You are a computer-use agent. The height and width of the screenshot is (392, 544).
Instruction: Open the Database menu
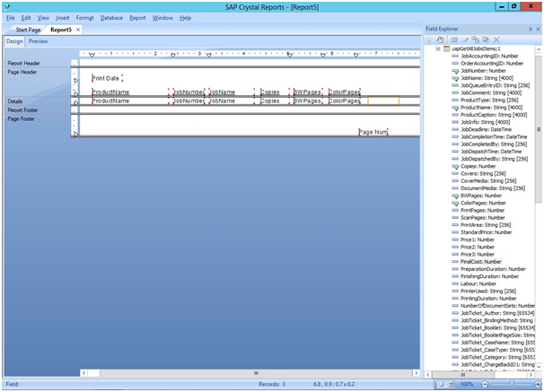[x=111, y=17]
